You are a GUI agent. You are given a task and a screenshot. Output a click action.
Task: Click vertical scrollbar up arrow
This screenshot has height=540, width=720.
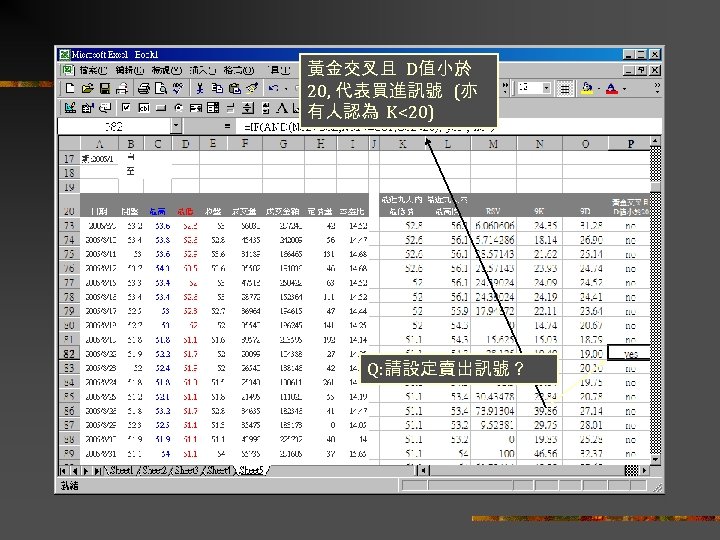[x=656, y=141]
